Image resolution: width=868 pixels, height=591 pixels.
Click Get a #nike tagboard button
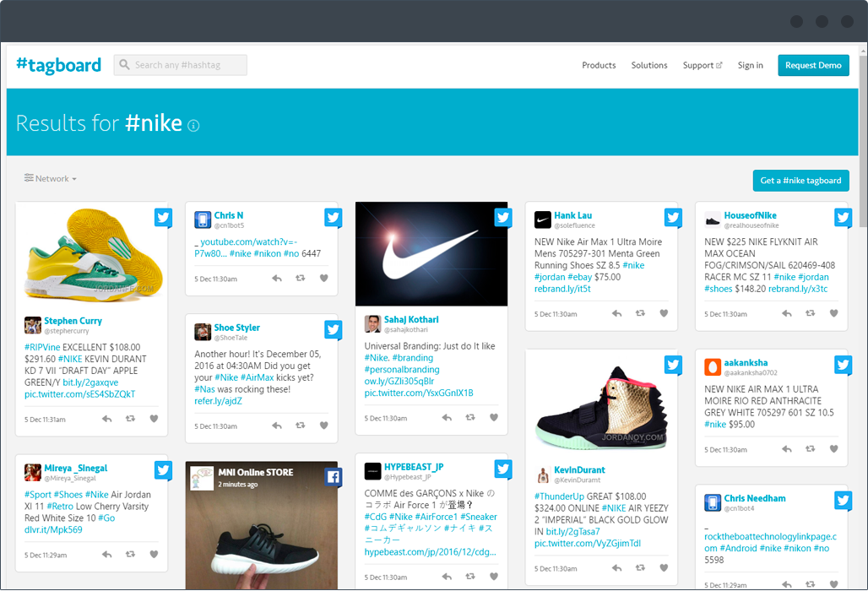(x=800, y=181)
